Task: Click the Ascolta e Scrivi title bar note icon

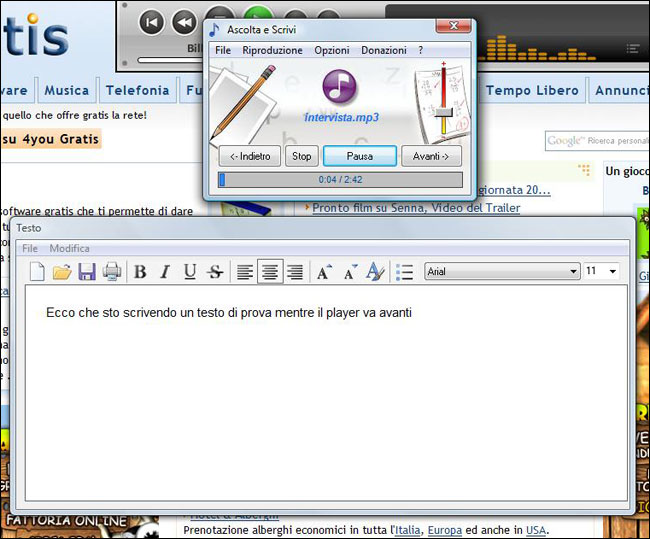Action: (x=214, y=29)
